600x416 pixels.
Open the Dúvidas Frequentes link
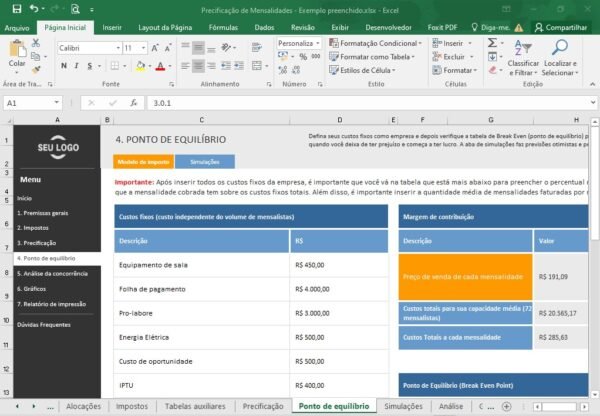point(44,325)
